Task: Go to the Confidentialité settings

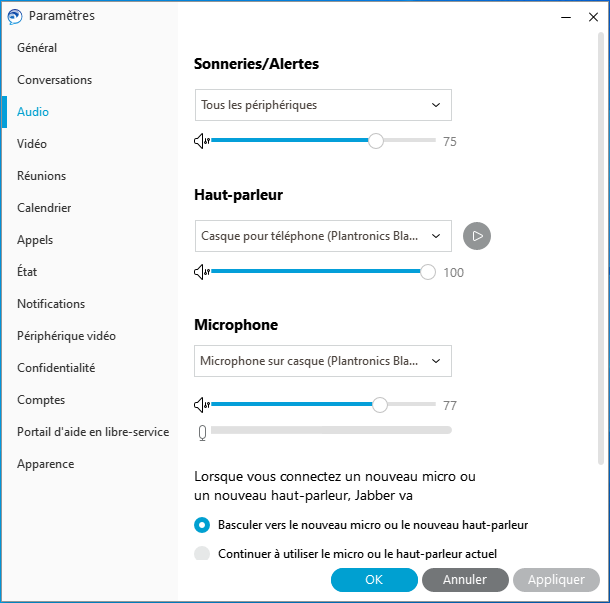Action: coord(56,368)
